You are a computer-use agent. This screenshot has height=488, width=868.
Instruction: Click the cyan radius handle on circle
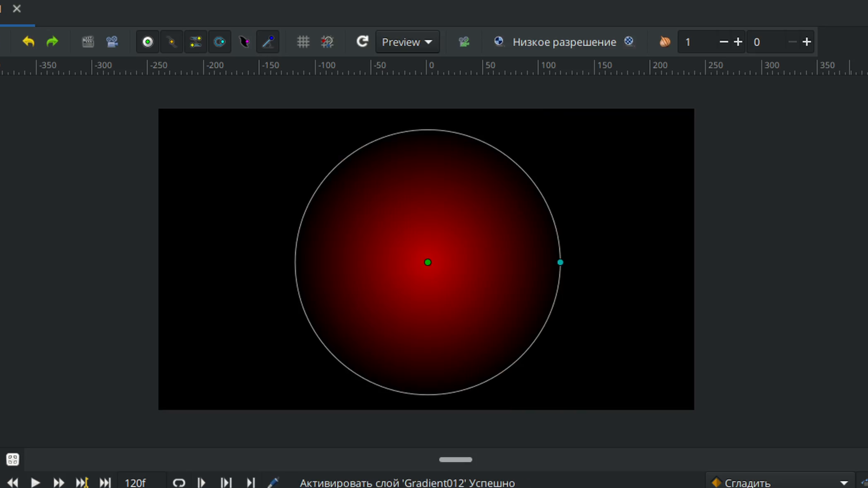point(560,262)
